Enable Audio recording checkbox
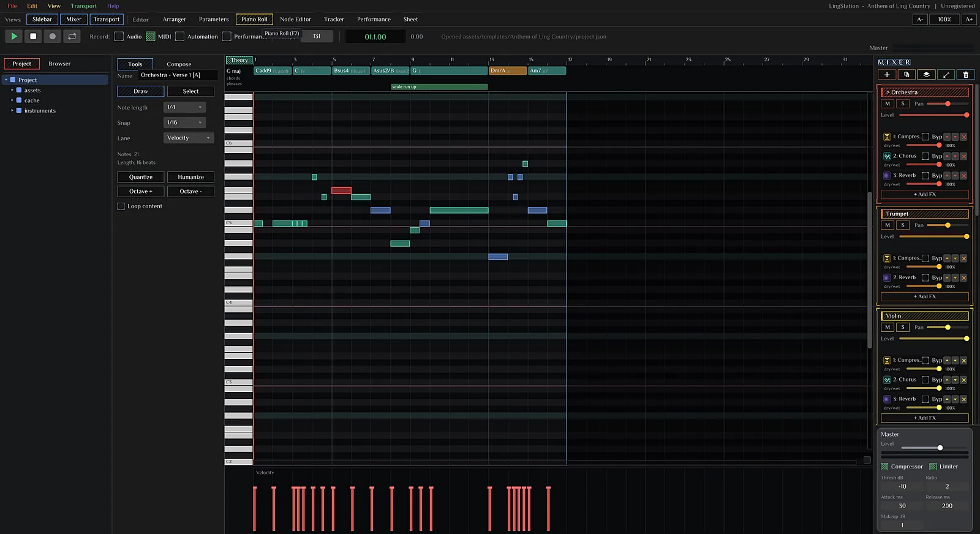Viewport: 980px width, 534px height. pos(119,36)
